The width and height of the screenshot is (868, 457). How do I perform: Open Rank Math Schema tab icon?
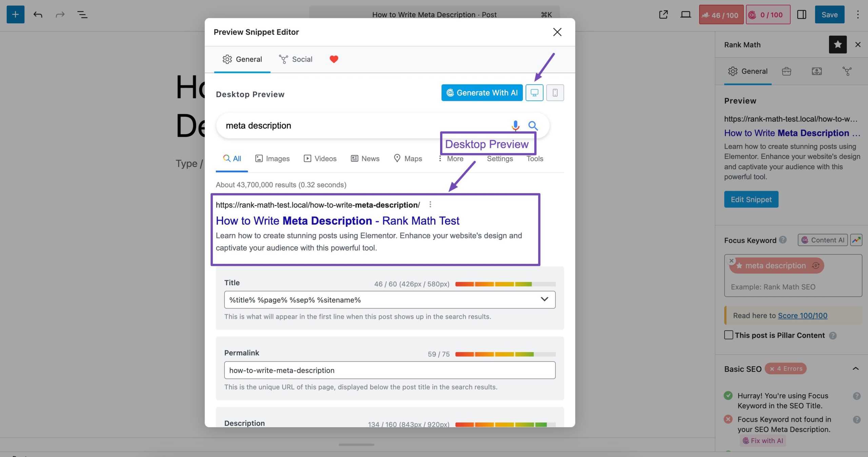tap(816, 71)
